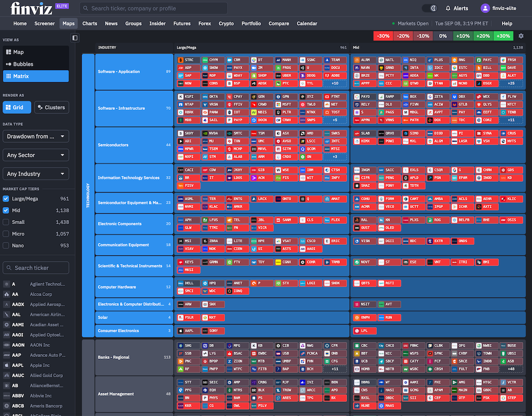The height and width of the screenshot is (416, 532).
Task: Click the Alerts bell icon
Action: tap(448, 8)
